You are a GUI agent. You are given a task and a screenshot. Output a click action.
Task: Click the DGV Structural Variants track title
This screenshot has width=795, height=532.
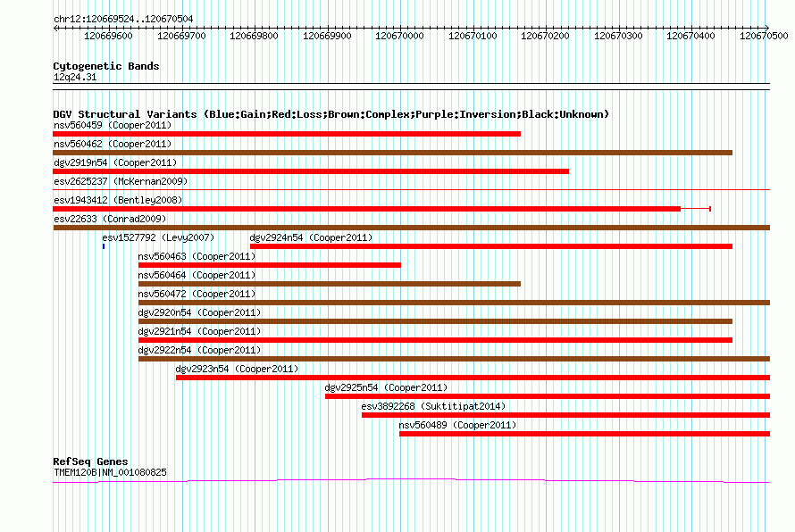[331, 114]
